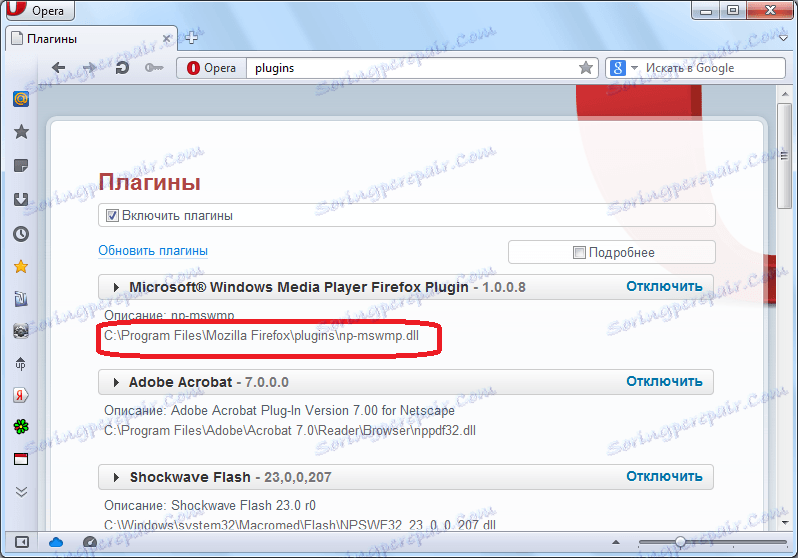
Task: Open the history clock panel icon
Action: point(21,234)
